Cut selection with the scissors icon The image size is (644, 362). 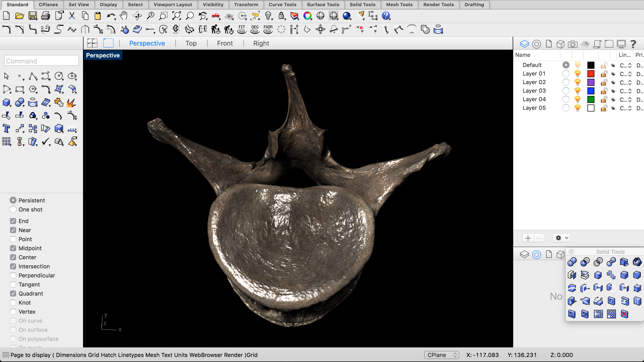pyautogui.click(x=72, y=16)
